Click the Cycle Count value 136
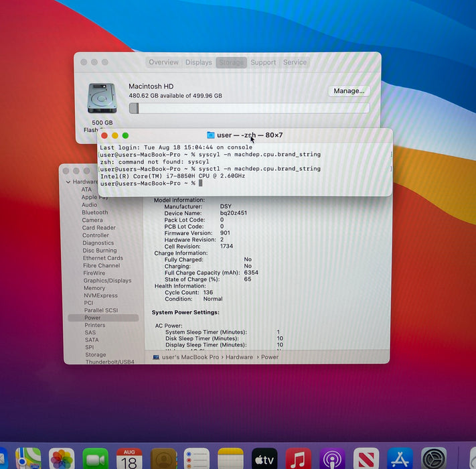The height and width of the screenshot is (469, 476). tap(208, 292)
